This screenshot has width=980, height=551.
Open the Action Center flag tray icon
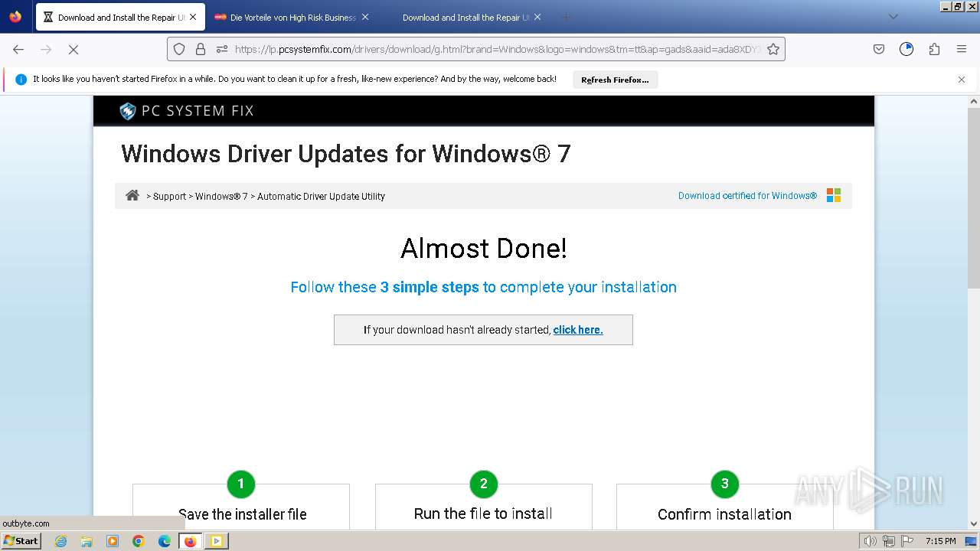click(906, 541)
